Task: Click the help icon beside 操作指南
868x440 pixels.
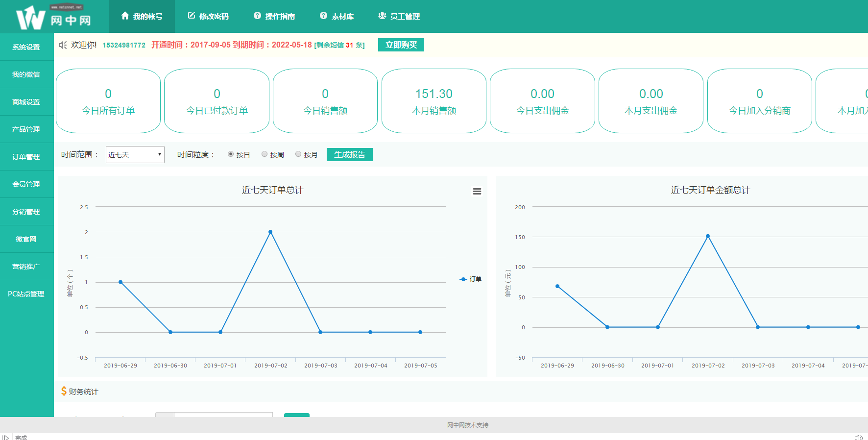Action: [257, 16]
